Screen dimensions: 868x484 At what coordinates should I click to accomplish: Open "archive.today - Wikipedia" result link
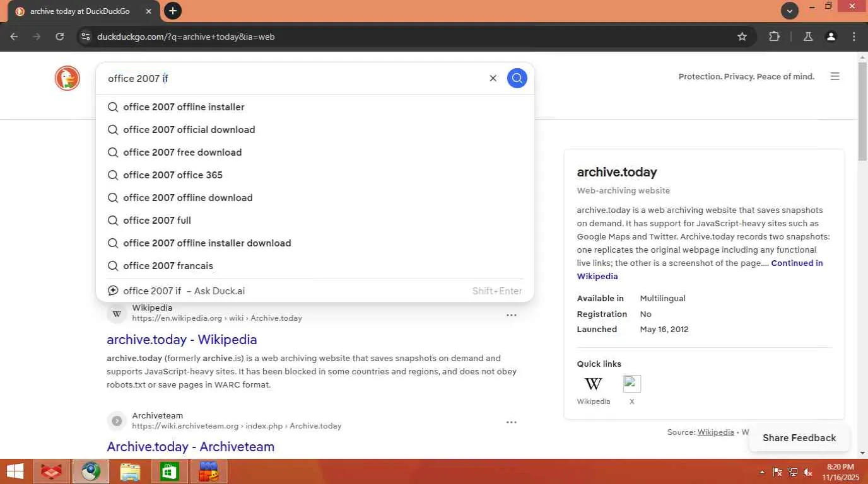point(182,340)
